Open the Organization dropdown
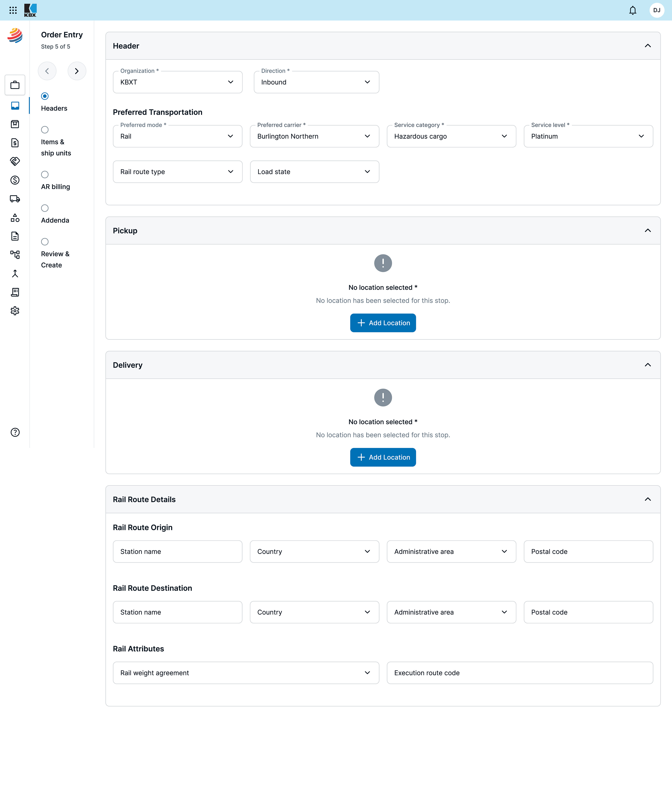This screenshot has height=811, width=672. (x=178, y=82)
